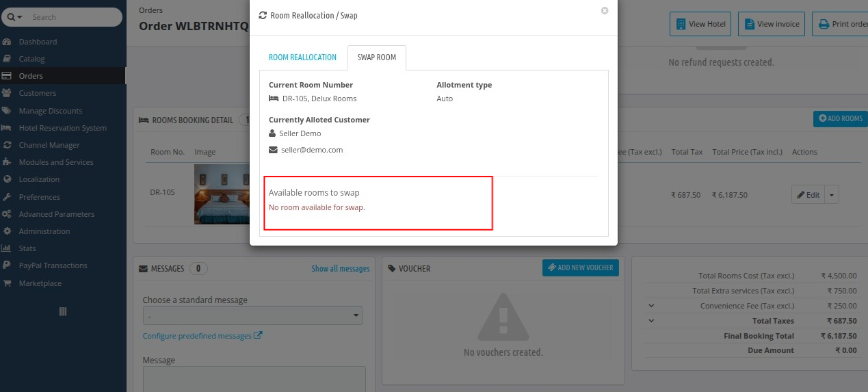Click the Stats chart icon
Viewport: 868px width, 392px height.
[7, 248]
